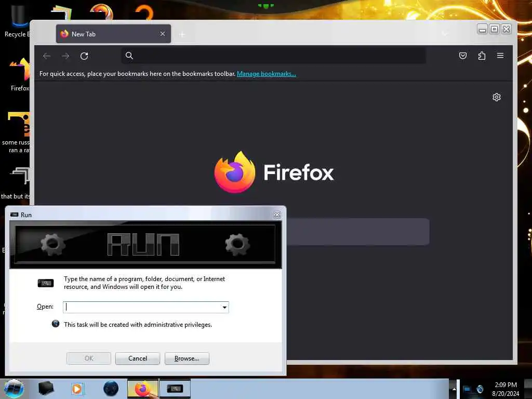Close the New Tab tab

163,34
